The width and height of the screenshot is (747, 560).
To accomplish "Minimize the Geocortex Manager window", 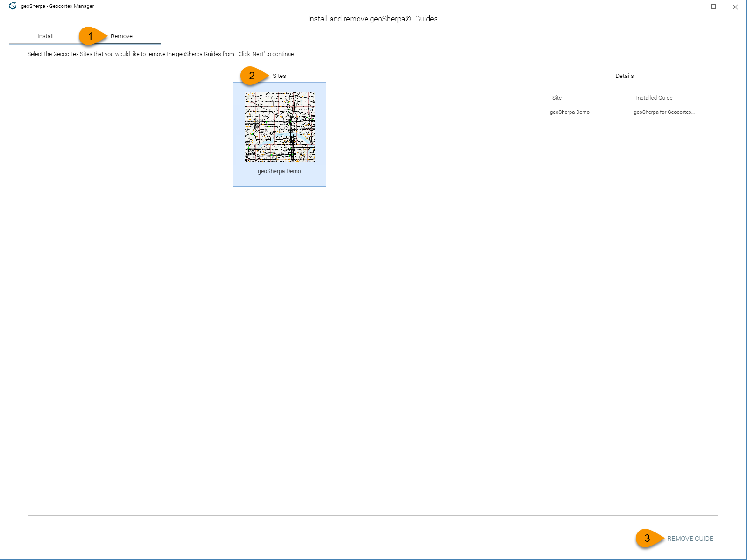I will pyautogui.click(x=692, y=7).
